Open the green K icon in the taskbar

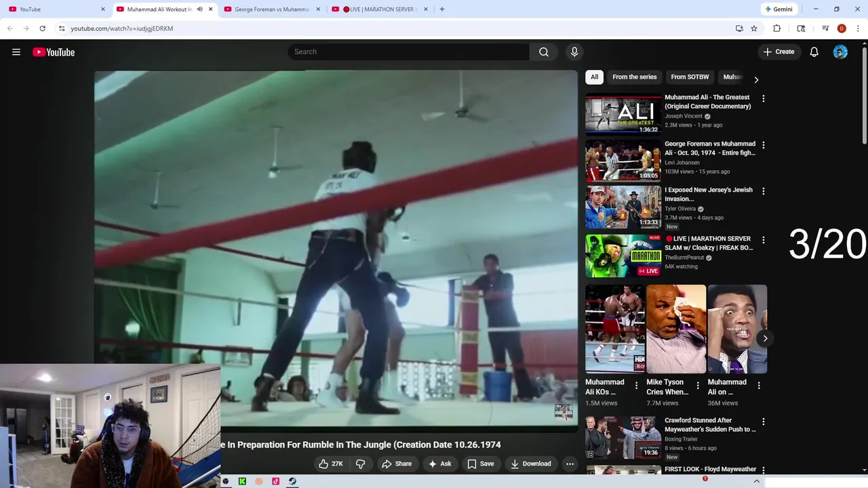[x=242, y=481]
